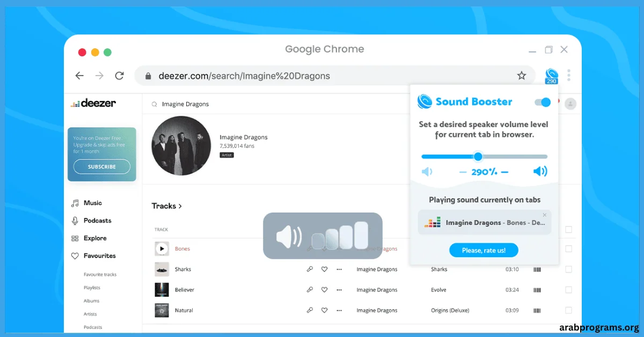This screenshot has height=337, width=644.
Task: Add Sharks to favourites with heart icon
Action: (x=324, y=269)
